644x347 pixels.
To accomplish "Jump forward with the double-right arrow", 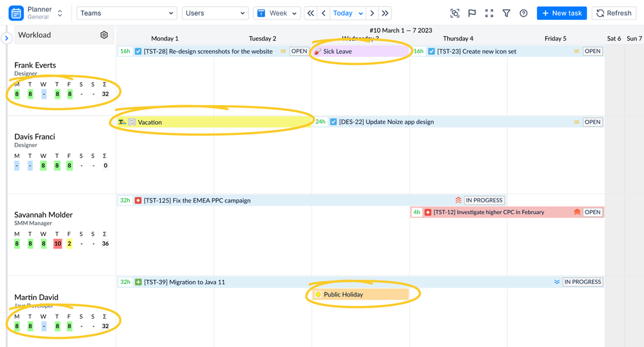I will pos(385,13).
